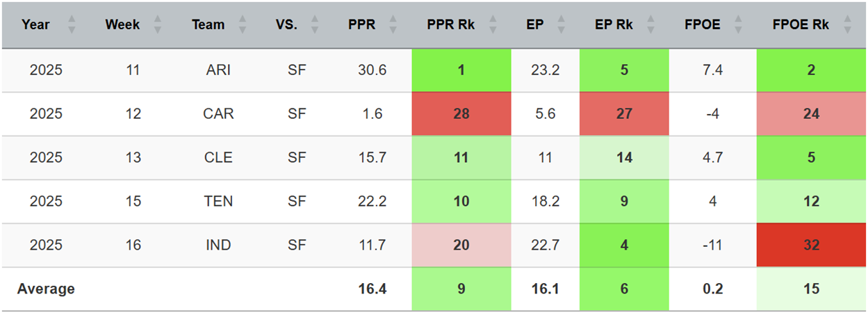The width and height of the screenshot is (868, 313).
Task: Click the sort arrows beside PPR Rk header
Action: pos(491,25)
